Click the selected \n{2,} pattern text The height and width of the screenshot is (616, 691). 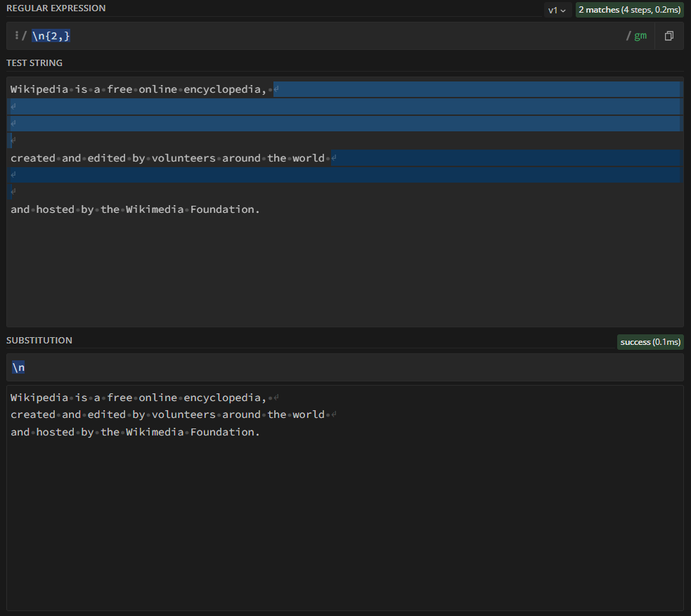coord(49,35)
